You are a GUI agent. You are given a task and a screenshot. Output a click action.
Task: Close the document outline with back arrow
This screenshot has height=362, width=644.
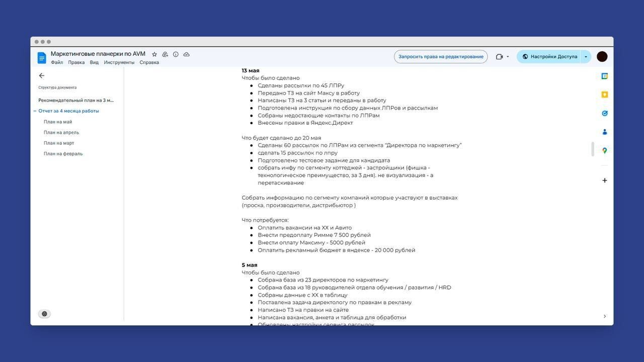coord(42,76)
